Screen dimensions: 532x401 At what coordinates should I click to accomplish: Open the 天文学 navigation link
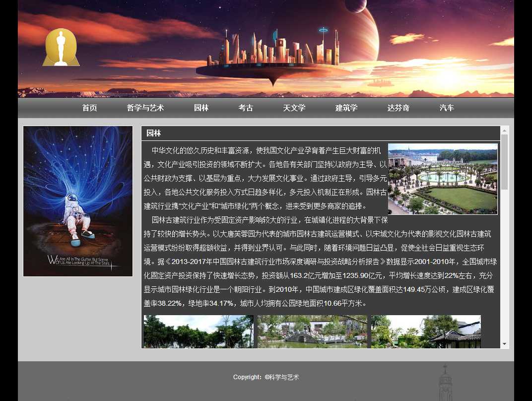(x=294, y=108)
